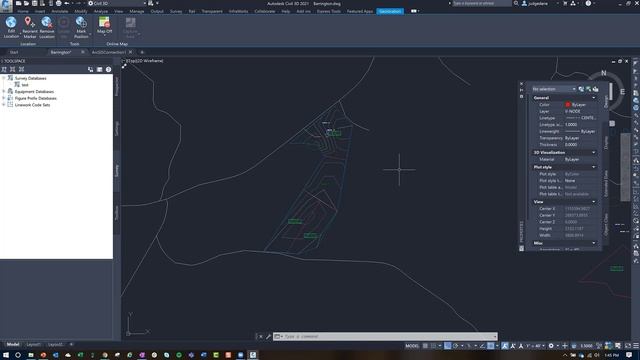Image resolution: width=640 pixels, height=360 pixels.
Task: Open the Manage ribbon tab
Action: [x=137, y=11]
